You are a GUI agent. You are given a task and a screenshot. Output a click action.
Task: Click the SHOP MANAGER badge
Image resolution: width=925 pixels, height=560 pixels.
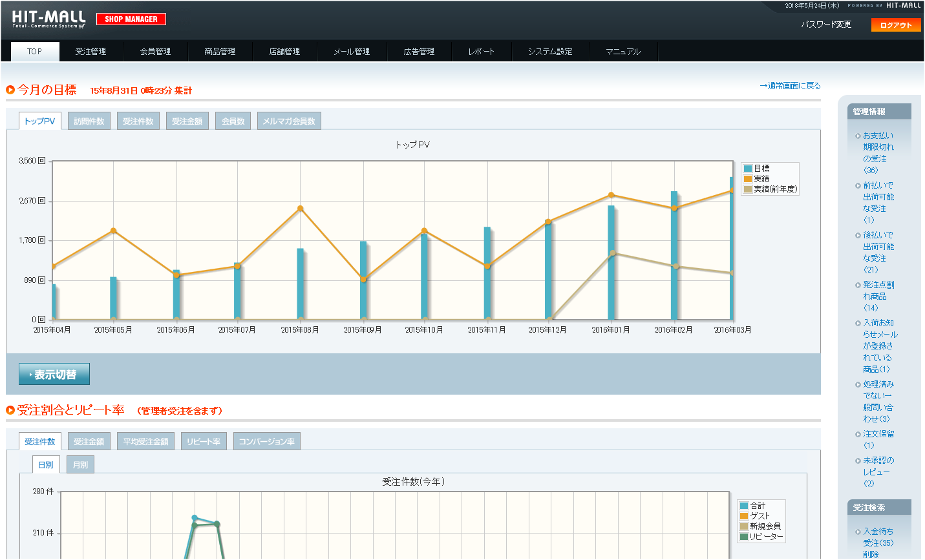pyautogui.click(x=131, y=19)
